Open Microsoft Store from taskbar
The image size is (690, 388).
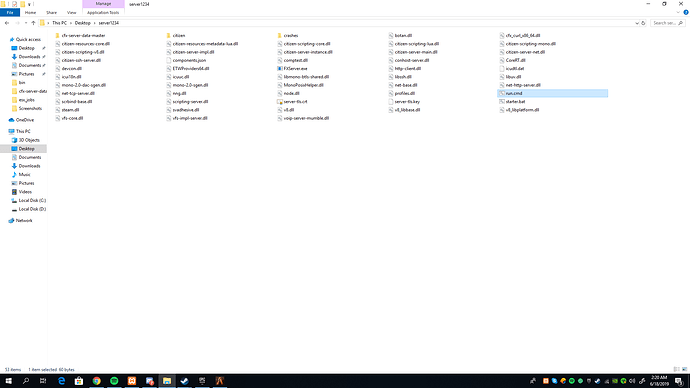coord(79,381)
